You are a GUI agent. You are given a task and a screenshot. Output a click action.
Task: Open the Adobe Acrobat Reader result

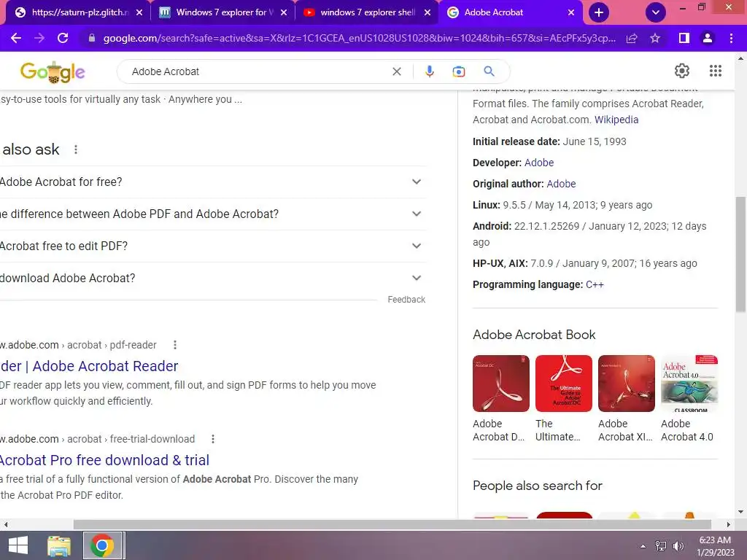click(x=89, y=366)
